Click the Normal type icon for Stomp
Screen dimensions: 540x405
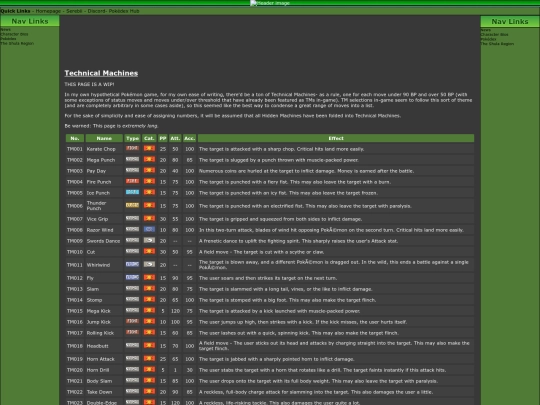coord(132,299)
